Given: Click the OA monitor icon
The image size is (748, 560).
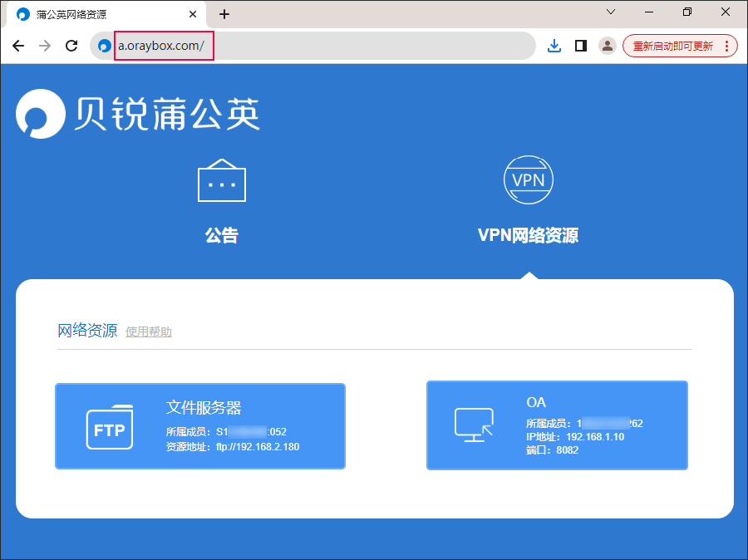Looking at the screenshot, I should [474, 425].
